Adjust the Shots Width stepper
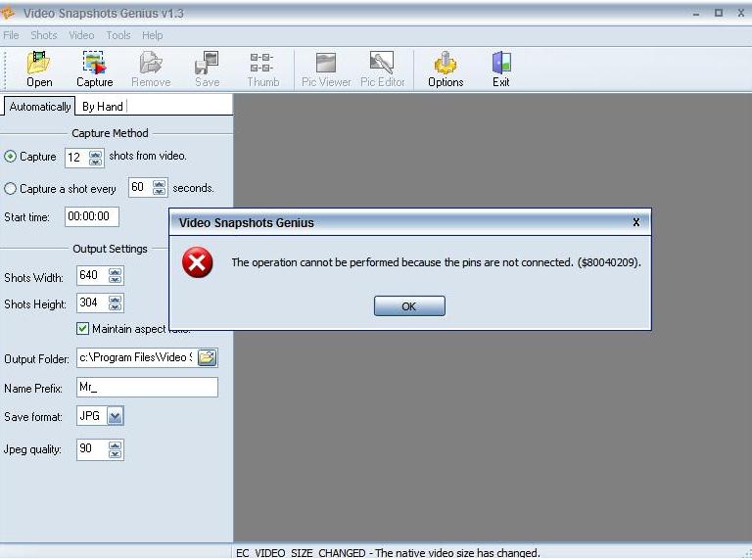The width and height of the screenshot is (752, 560). point(116,276)
